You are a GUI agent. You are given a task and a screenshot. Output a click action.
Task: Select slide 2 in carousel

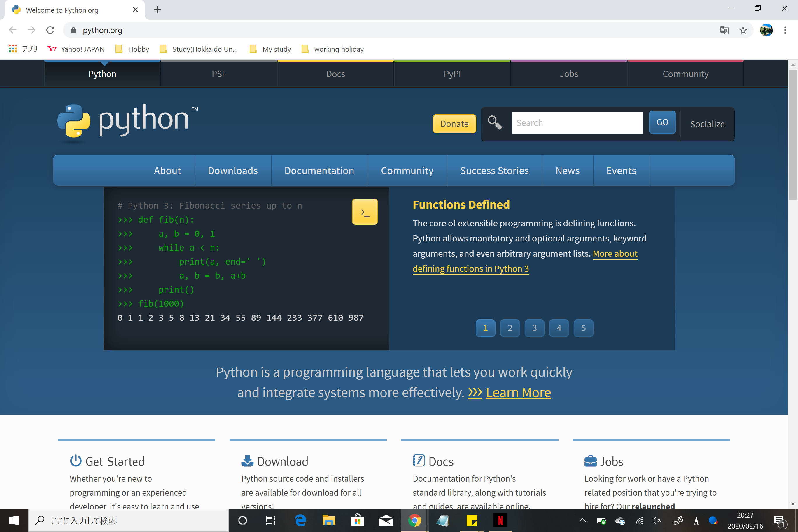click(x=510, y=328)
